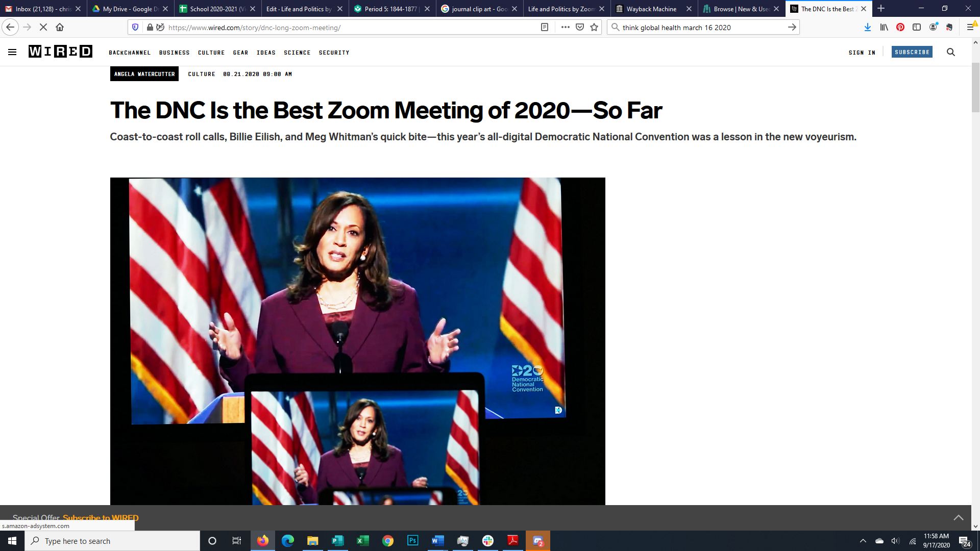This screenshot has height=551, width=980.
Task: Stop loading the page
Action: coord(43,28)
